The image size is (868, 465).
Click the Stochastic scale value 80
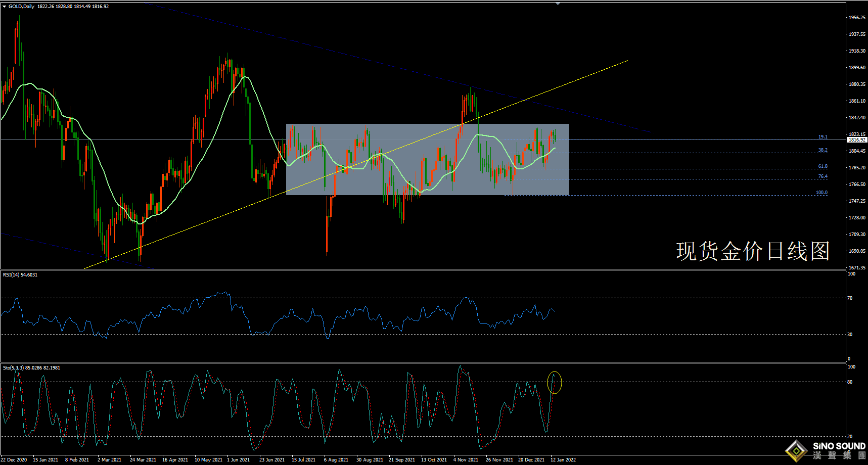click(850, 382)
